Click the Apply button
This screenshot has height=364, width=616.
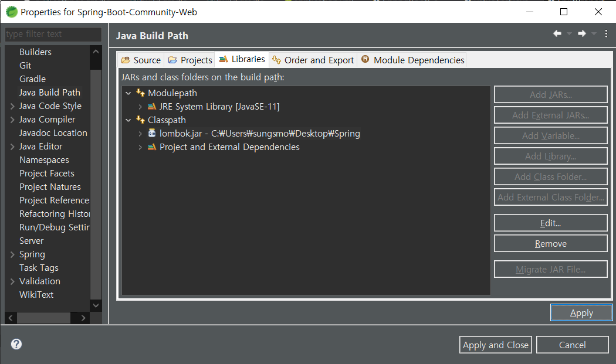pyautogui.click(x=581, y=313)
